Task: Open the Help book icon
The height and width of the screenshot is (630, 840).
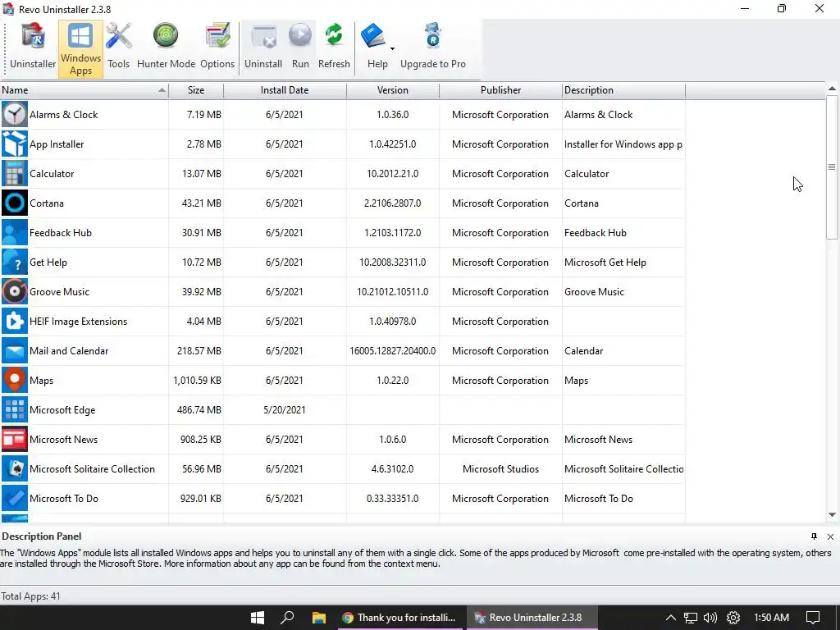Action: [373, 36]
